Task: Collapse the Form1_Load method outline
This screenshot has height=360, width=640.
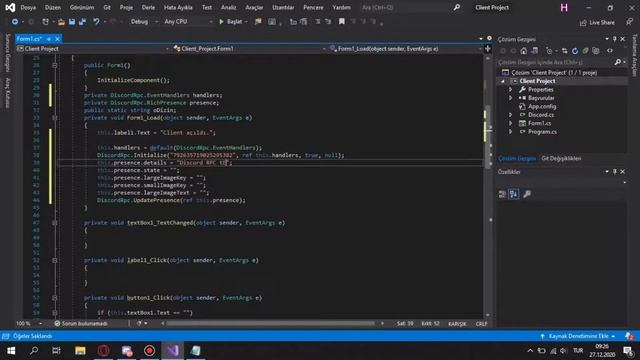Action: tap(54, 118)
